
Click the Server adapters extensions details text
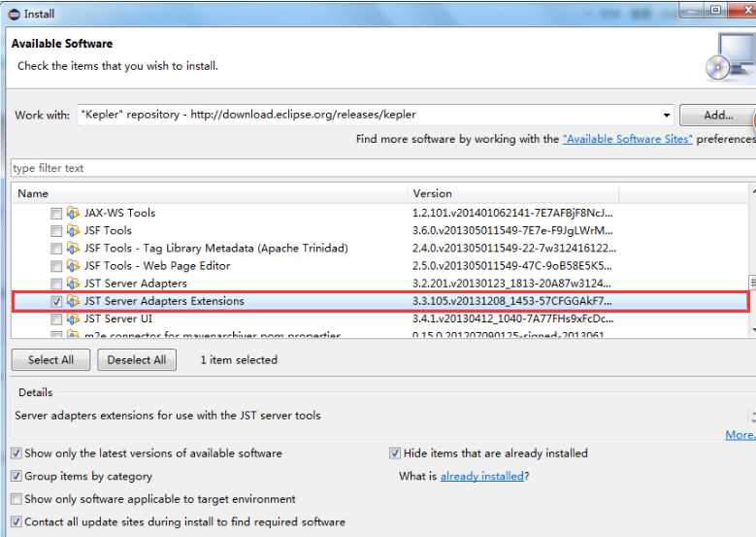(168, 416)
